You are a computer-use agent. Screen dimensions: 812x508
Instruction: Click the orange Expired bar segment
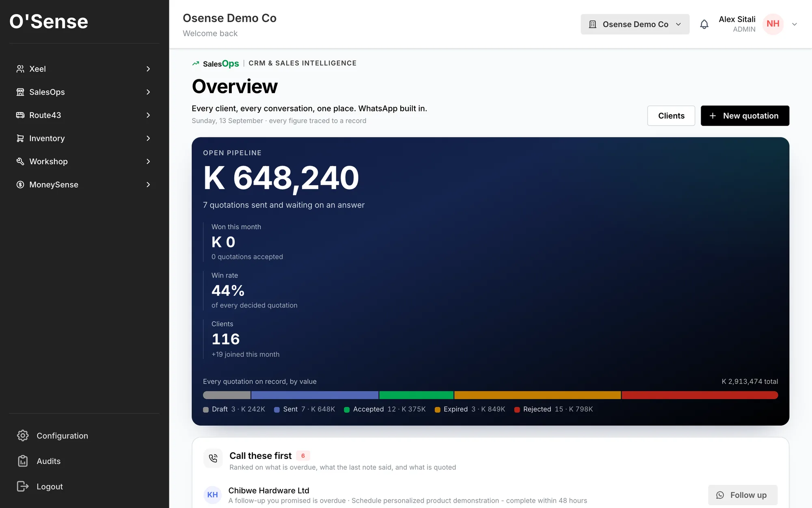(x=538, y=395)
